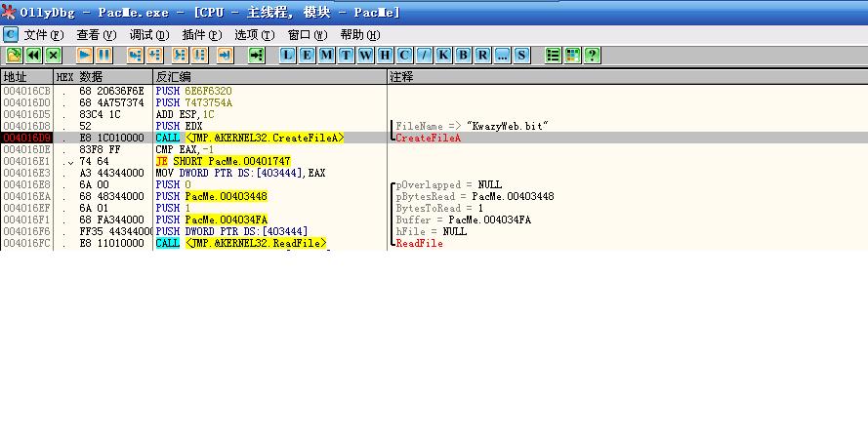Viewport: 868px width, 439px height.
Task: Click the 反汇编 column header
Action: [270, 77]
